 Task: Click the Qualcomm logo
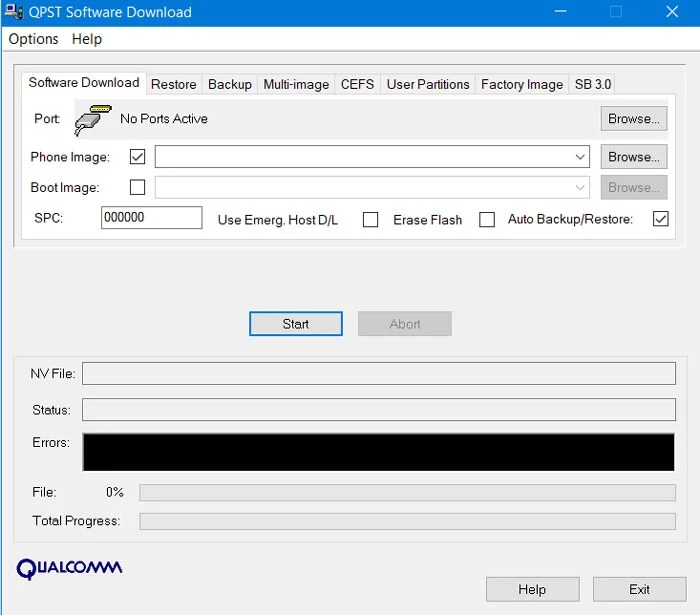click(69, 569)
